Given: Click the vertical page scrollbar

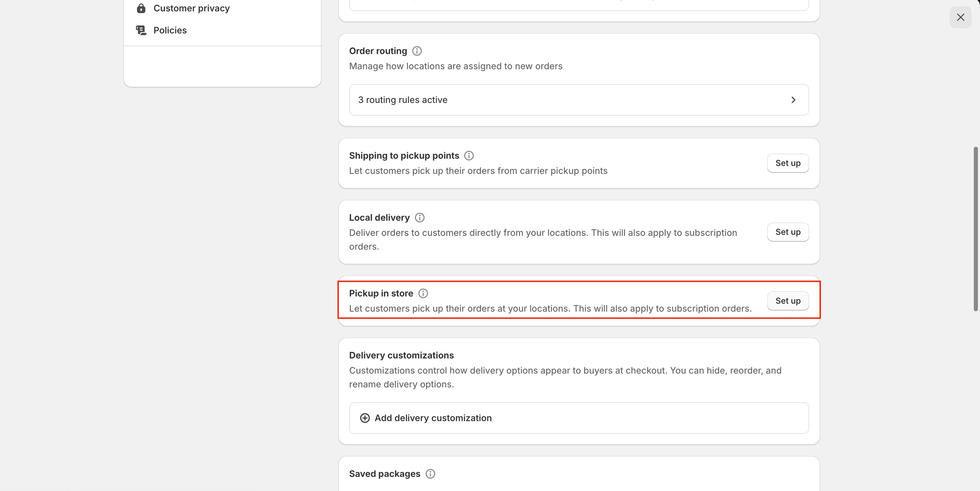Looking at the screenshot, I should (x=976, y=229).
